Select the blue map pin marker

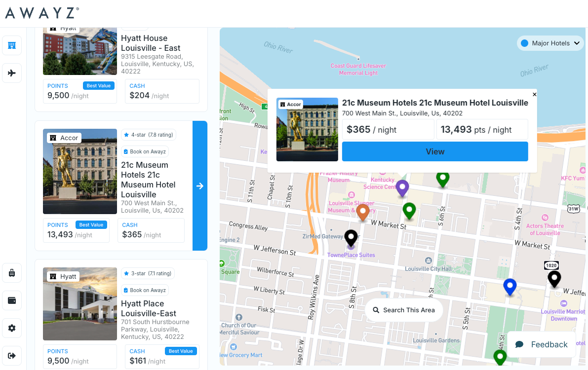pyautogui.click(x=510, y=286)
